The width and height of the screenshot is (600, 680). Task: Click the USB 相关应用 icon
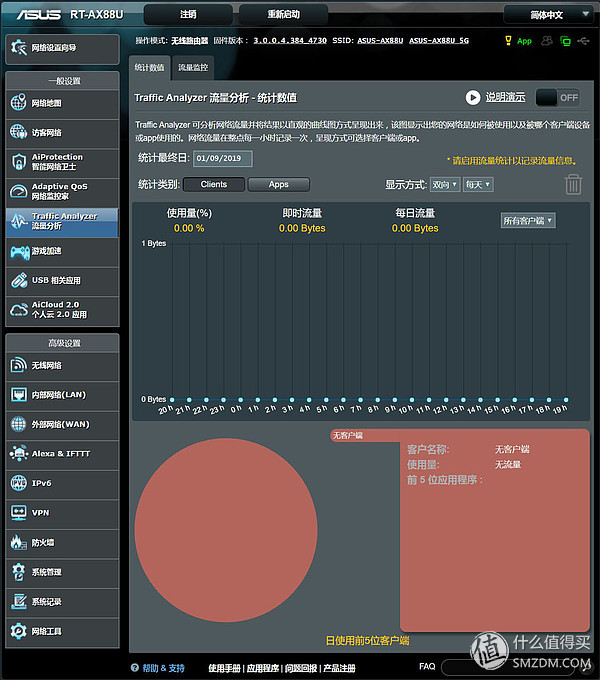18,281
